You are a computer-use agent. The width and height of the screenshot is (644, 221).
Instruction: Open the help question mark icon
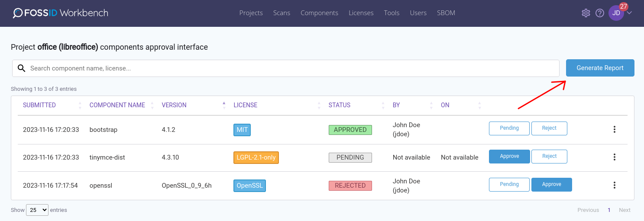click(x=600, y=13)
